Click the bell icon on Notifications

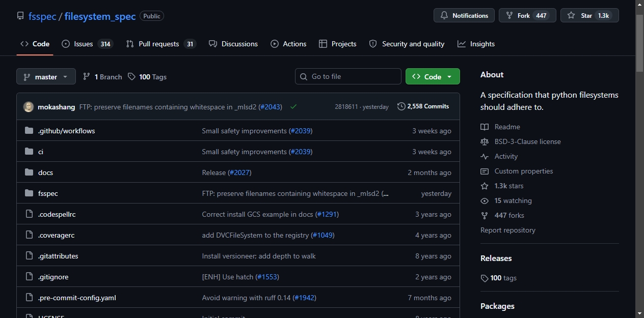444,16
